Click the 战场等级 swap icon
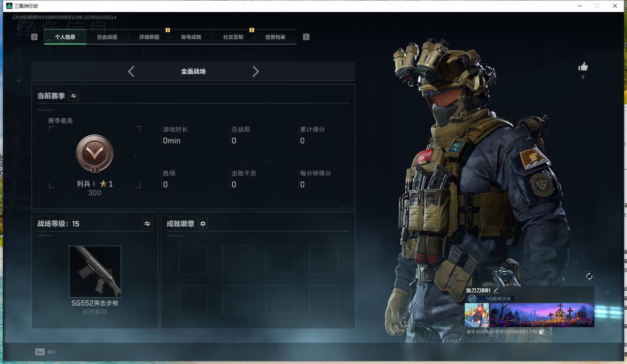The height and width of the screenshot is (364, 627). point(147,224)
